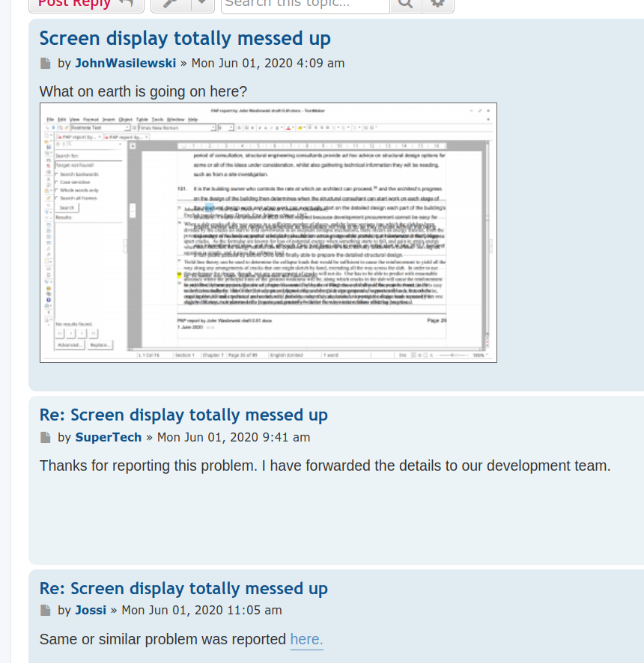Expand the topic tools dropdown arrow
Viewport: 644px width, 663px height.
coord(202,4)
